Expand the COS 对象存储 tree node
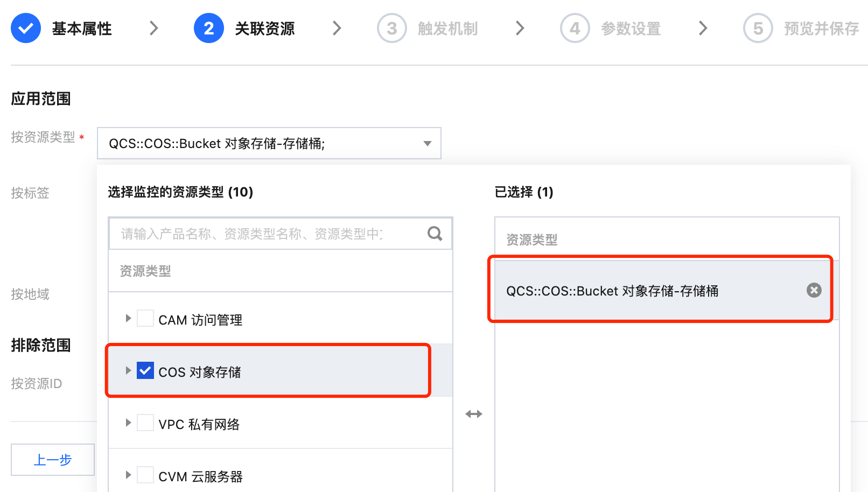This screenshot has width=868, height=492. pyautogui.click(x=128, y=371)
